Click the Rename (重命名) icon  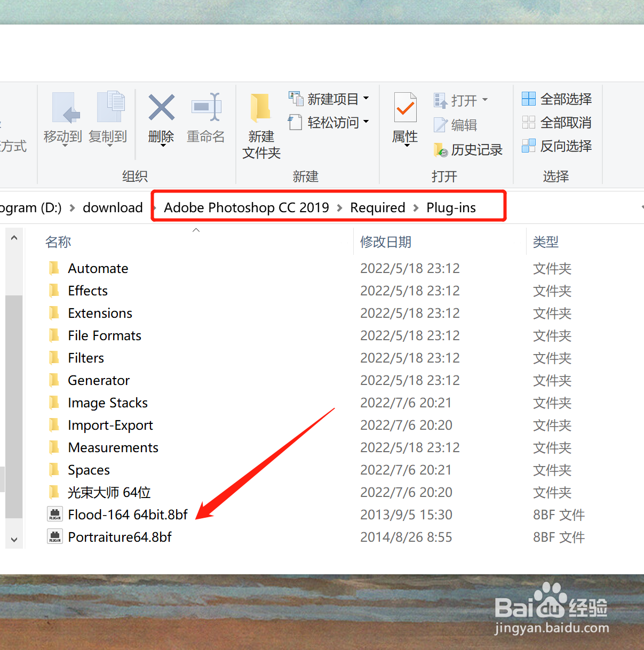[206, 107]
